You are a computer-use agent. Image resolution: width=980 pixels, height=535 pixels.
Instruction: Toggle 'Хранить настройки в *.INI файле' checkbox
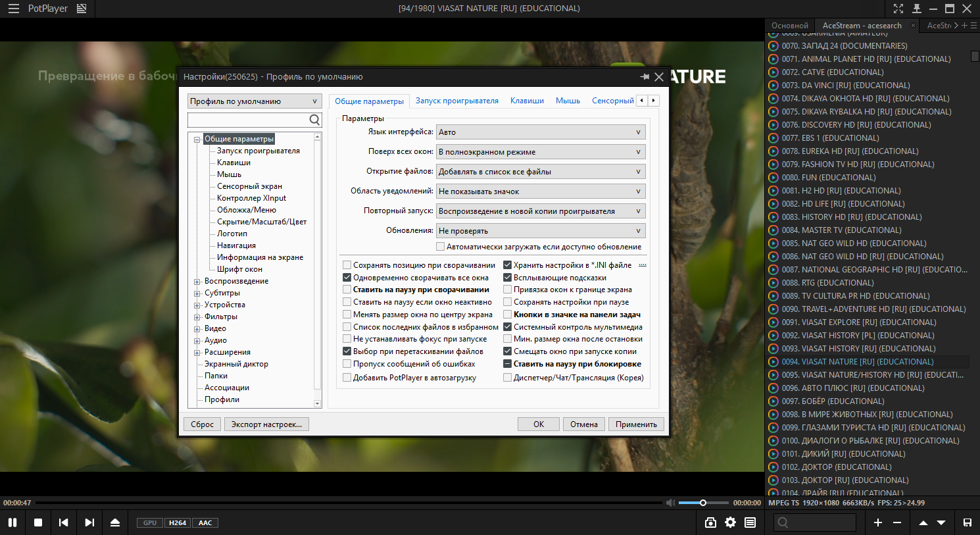[507, 265]
